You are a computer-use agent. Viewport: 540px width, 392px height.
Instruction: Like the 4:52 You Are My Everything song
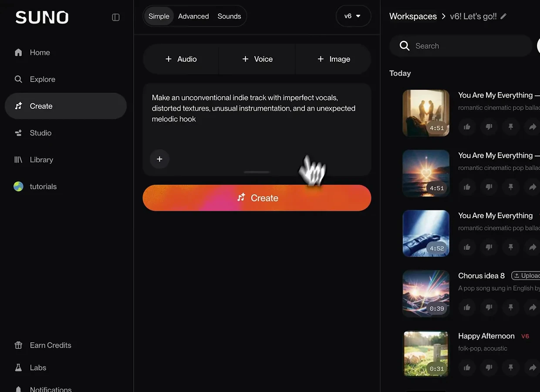pos(467,247)
